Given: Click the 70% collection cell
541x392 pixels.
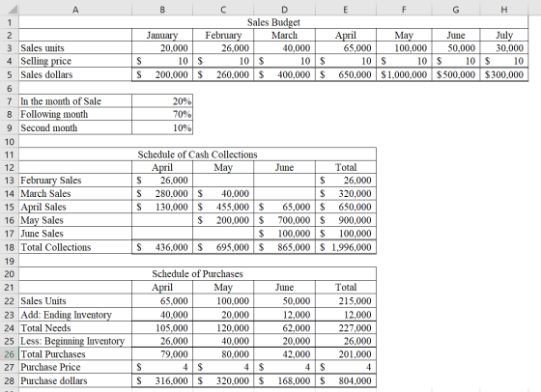Looking at the screenshot, I should 162,114.
